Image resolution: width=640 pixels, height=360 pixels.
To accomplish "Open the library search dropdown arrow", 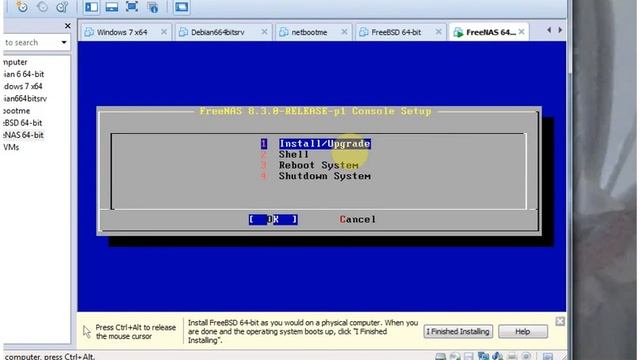I will 64,42.
